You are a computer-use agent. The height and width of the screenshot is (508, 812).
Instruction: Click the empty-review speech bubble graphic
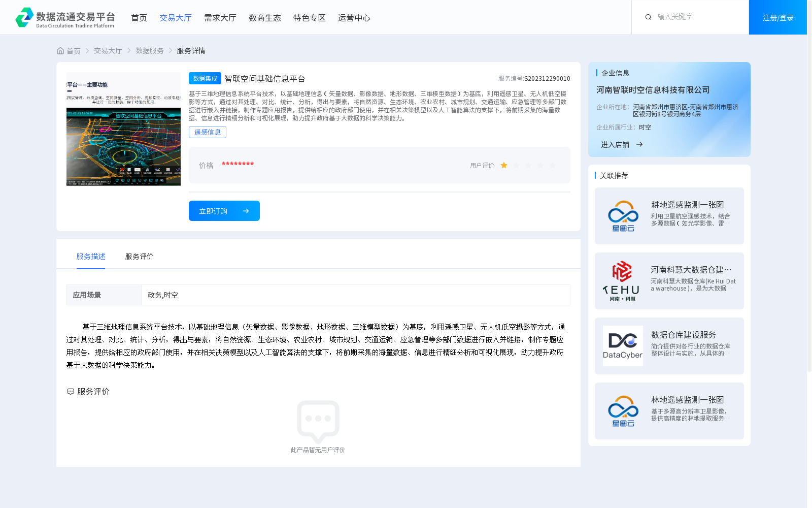(318, 422)
